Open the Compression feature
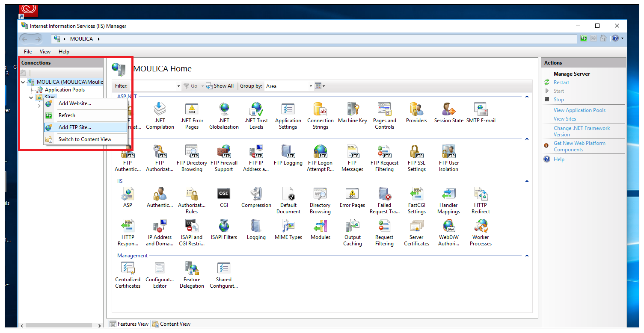Viewport: 644px width, 333px height. coord(256,197)
